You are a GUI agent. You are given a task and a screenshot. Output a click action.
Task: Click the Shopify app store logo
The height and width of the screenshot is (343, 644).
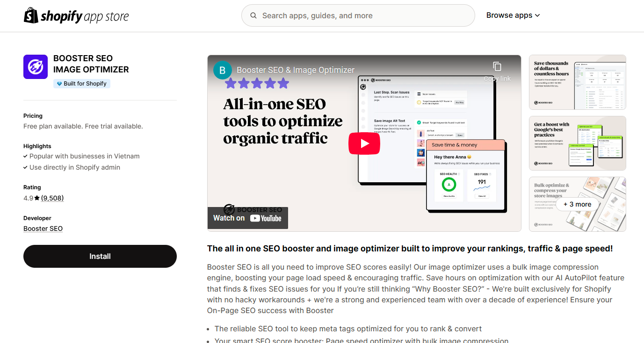pos(76,15)
